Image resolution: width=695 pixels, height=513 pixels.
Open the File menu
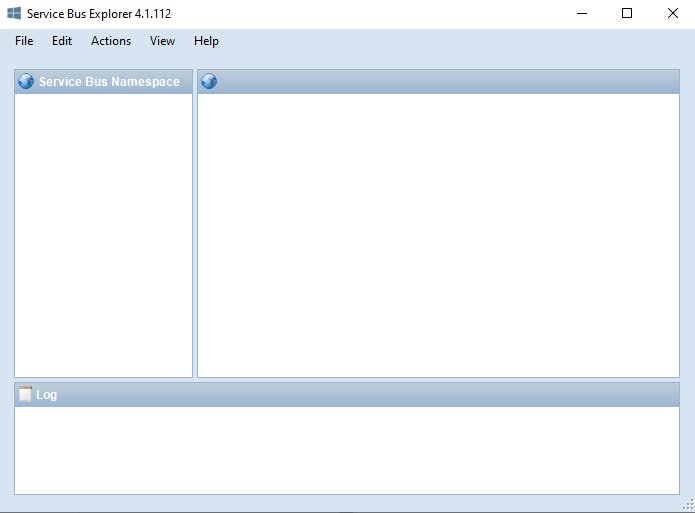point(24,41)
